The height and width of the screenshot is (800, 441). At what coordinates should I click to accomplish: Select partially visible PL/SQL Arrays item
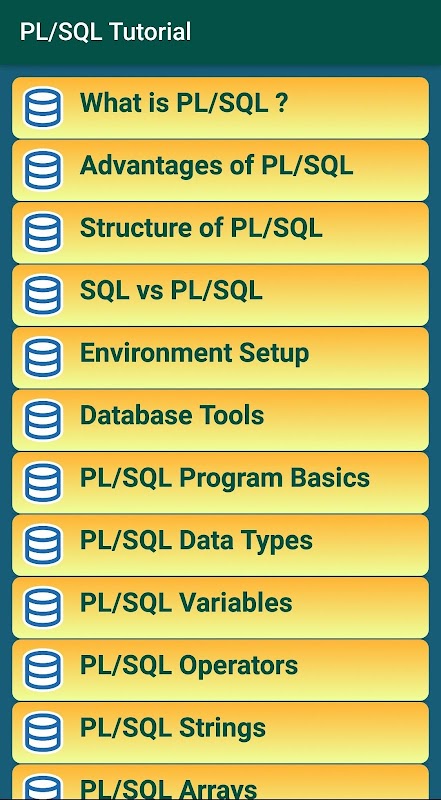pos(220,782)
